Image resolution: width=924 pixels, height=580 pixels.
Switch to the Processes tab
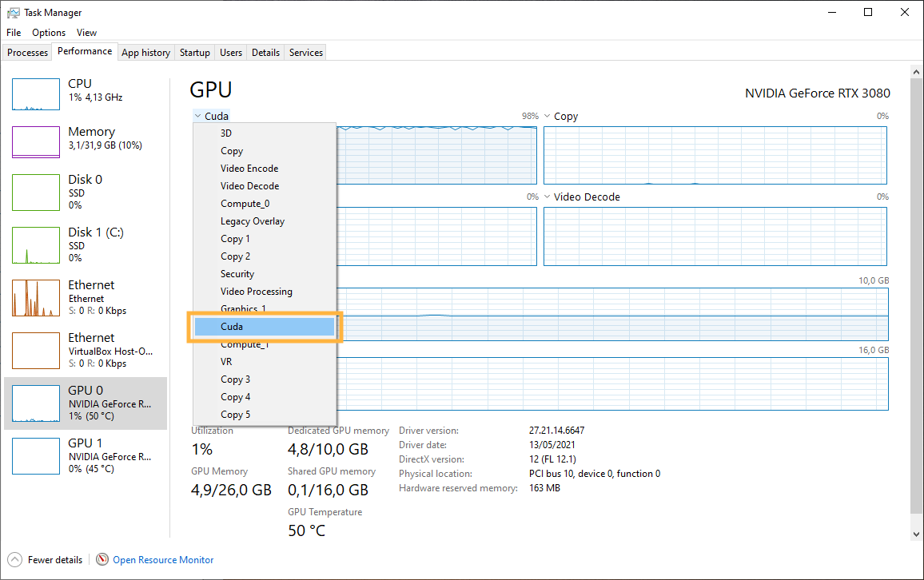pyautogui.click(x=28, y=53)
